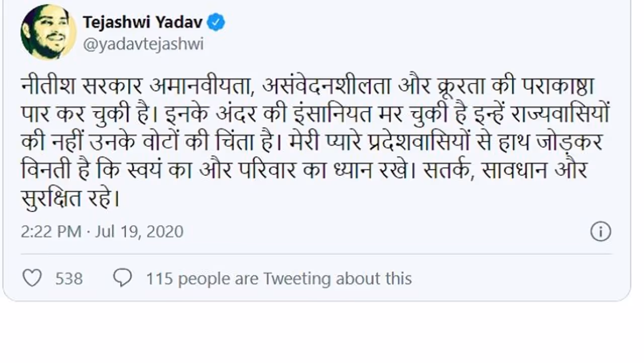The image size is (644, 363).
Task: Open the @yadavtejashwi handle link
Action: (143, 44)
